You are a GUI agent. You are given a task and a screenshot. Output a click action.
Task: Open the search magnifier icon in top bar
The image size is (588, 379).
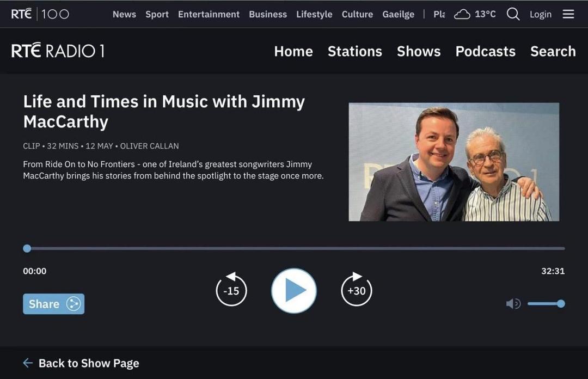[x=513, y=14]
